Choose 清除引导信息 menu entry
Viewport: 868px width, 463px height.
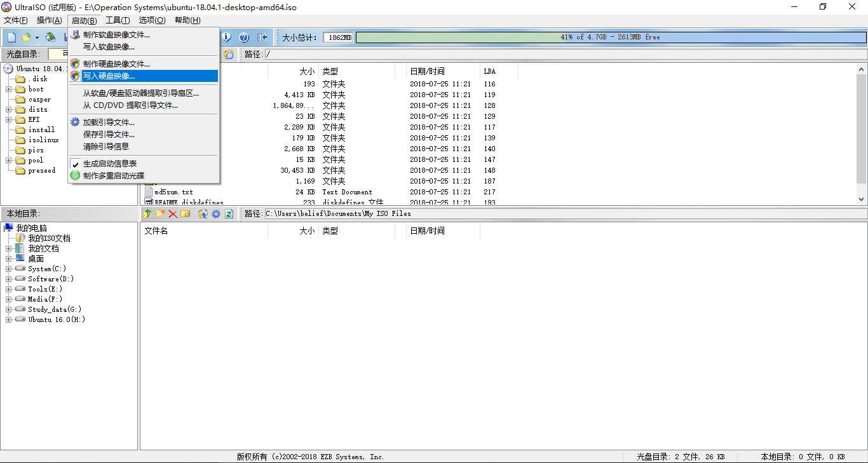pyautogui.click(x=144, y=146)
